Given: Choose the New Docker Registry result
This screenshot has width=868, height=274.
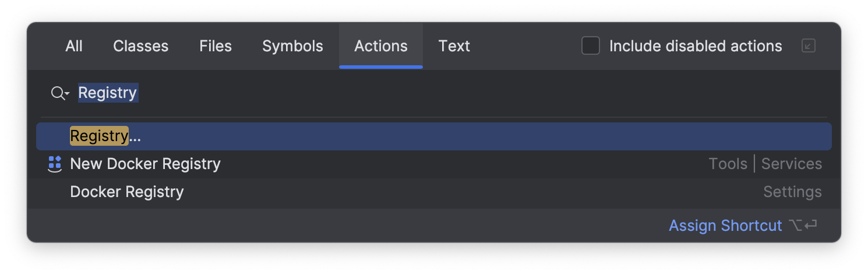Looking at the screenshot, I should point(145,164).
